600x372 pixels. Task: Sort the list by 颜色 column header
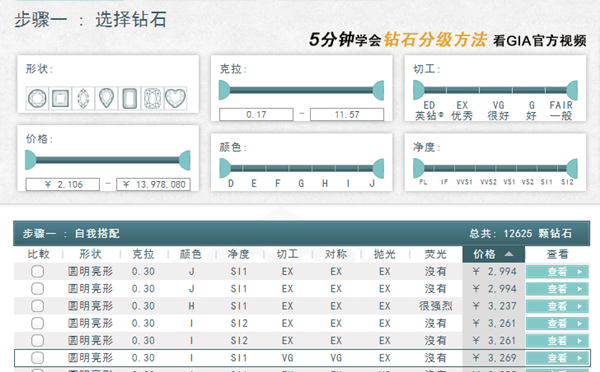pos(191,254)
